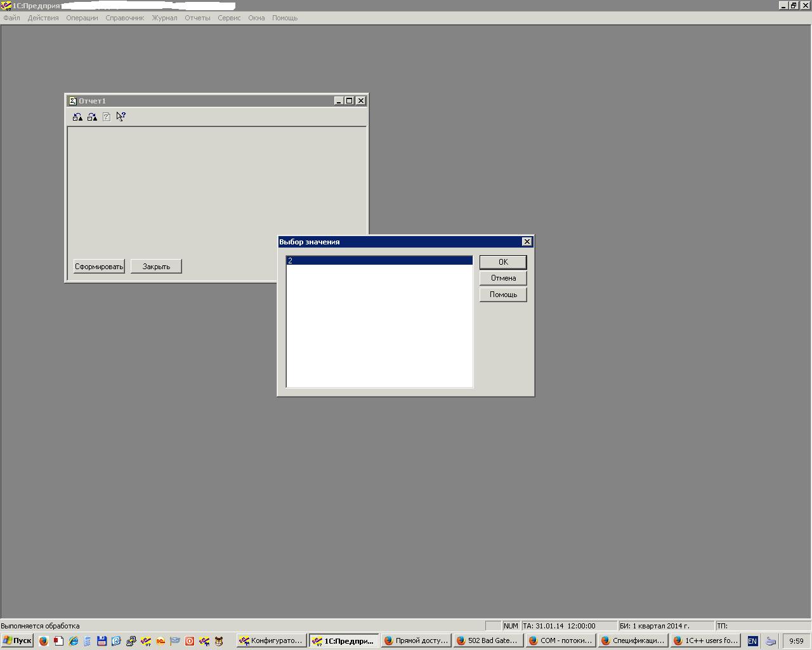
Task: Click the undo icon in Отчет1 toolbar
Action: pos(77,117)
